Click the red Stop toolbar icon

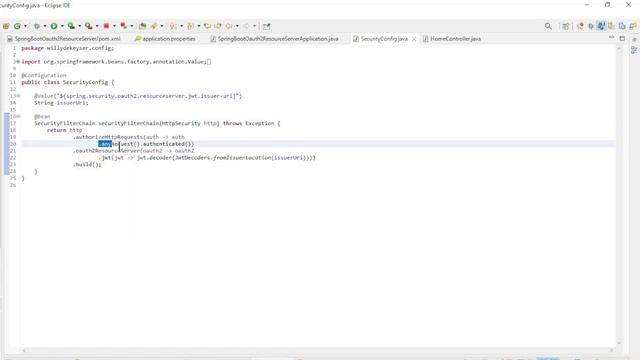(106, 26)
